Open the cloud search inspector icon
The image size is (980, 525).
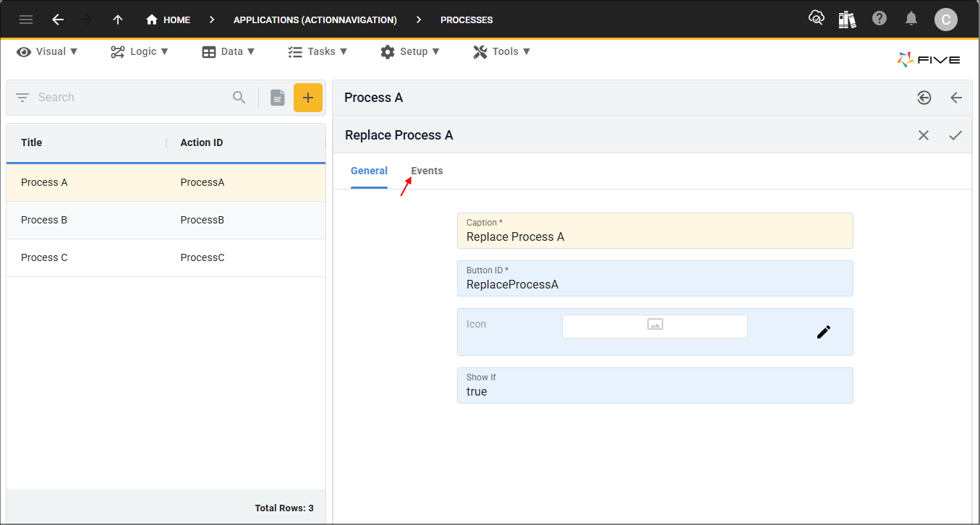816,19
